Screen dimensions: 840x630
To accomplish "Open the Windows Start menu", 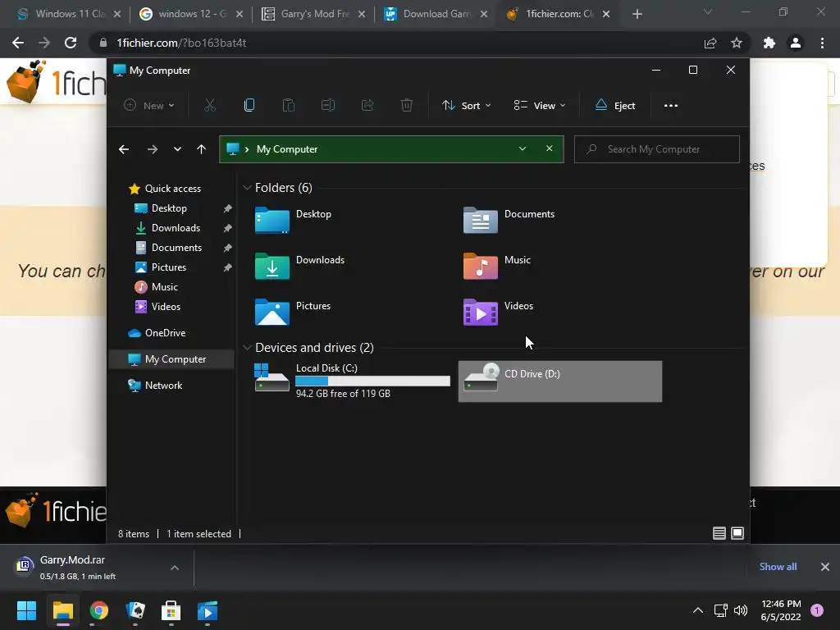I will (x=26, y=610).
